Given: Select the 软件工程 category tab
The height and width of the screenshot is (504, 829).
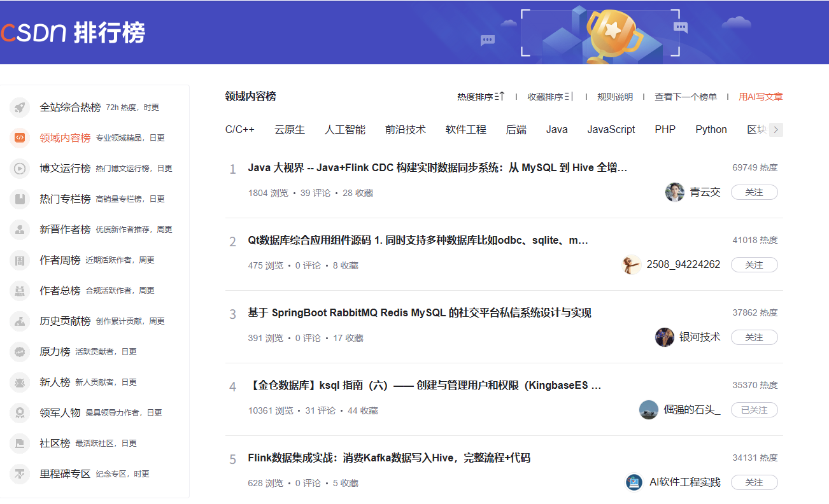Looking at the screenshot, I should pos(466,129).
